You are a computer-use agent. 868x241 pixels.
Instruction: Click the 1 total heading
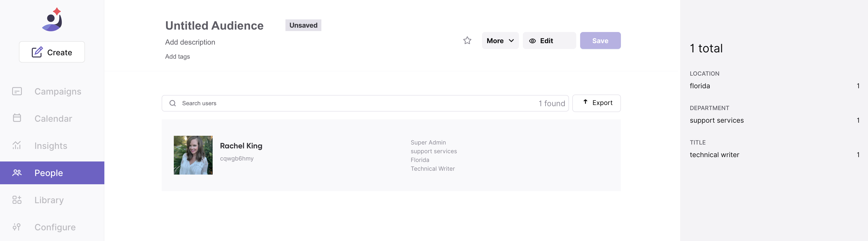[x=706, y=48]
